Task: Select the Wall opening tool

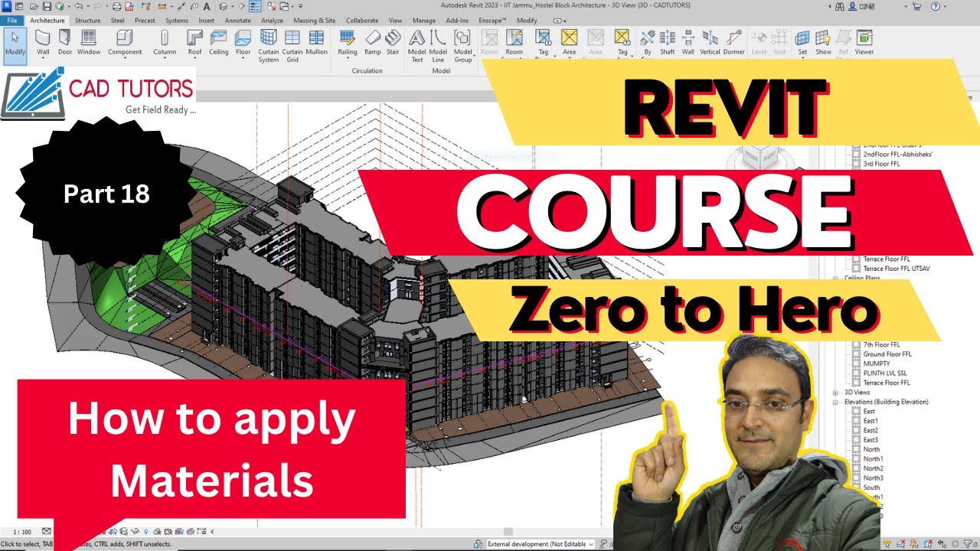Action: click(688, 43)
